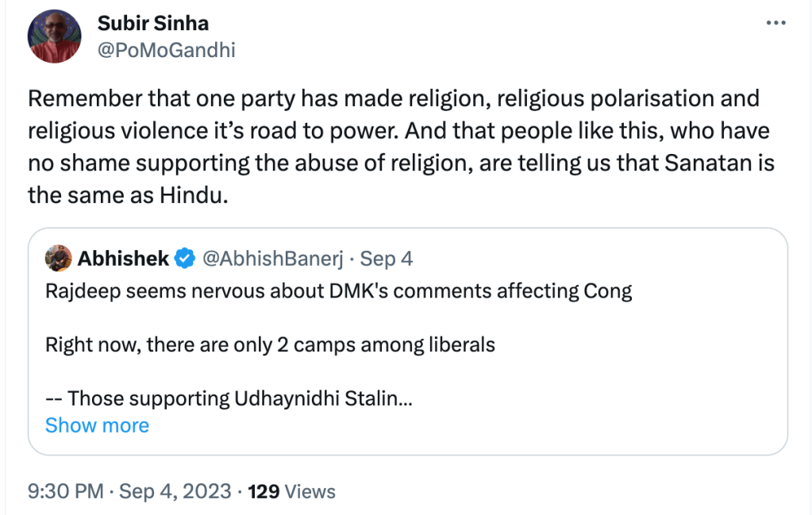Click tweet line starting "no shame supporting"

401,163
